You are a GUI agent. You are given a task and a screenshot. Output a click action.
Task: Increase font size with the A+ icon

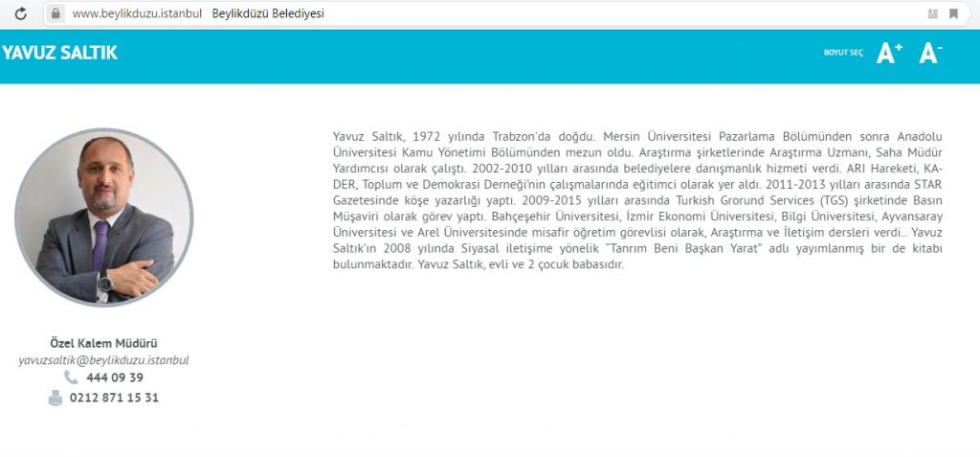(889, 54)
